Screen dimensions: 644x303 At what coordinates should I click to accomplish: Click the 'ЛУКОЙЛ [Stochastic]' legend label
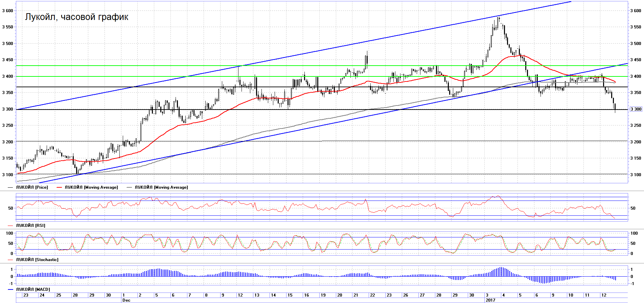click(x=37, y=260)
